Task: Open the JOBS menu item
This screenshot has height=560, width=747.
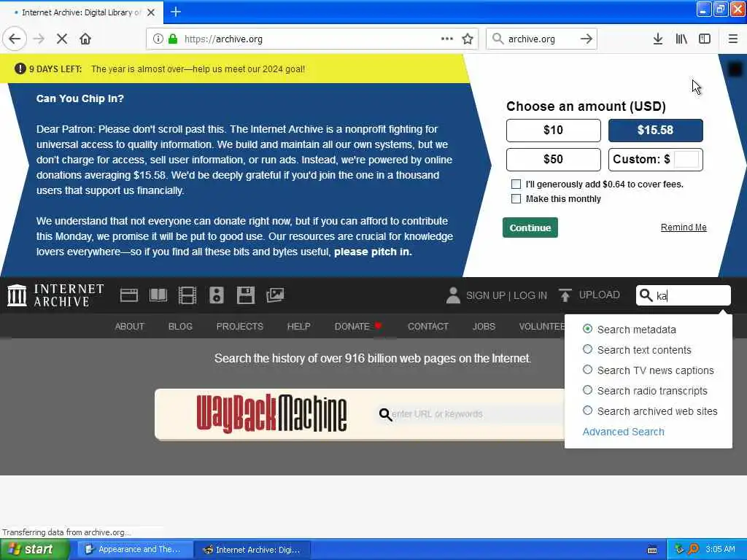Action: pyautogui.click(x=484, y=326)
